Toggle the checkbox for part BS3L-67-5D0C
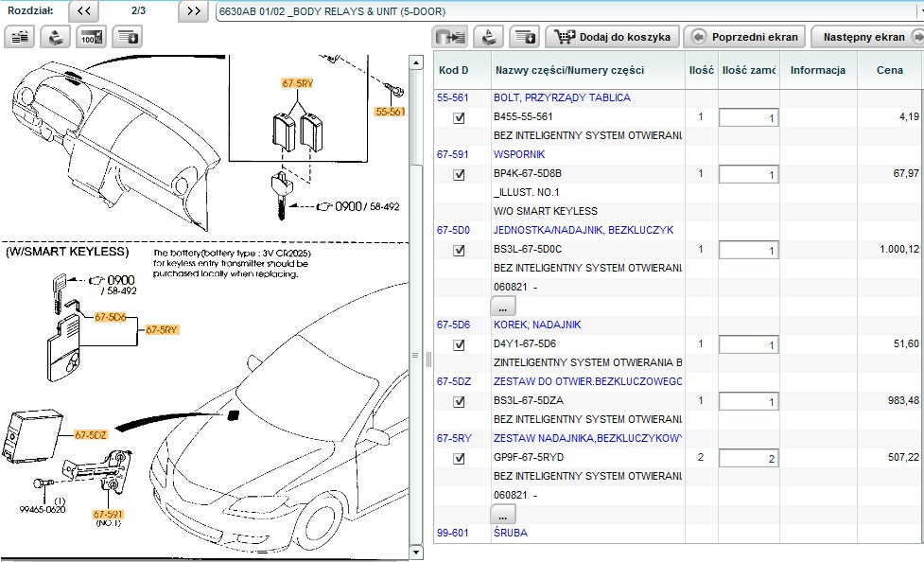 [459, 250]
